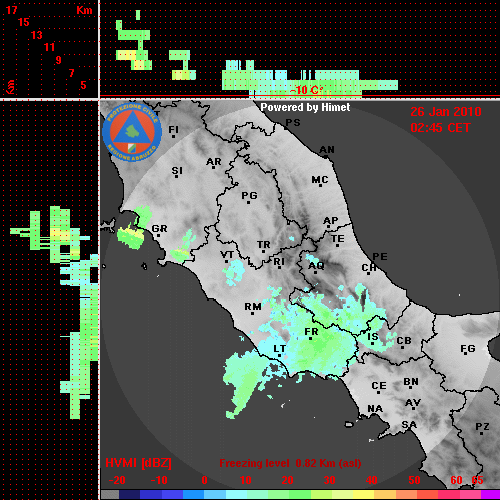Click the '7' km height axis label
The width and height of the screenshot is (500, 500).
tap(71, 73)
